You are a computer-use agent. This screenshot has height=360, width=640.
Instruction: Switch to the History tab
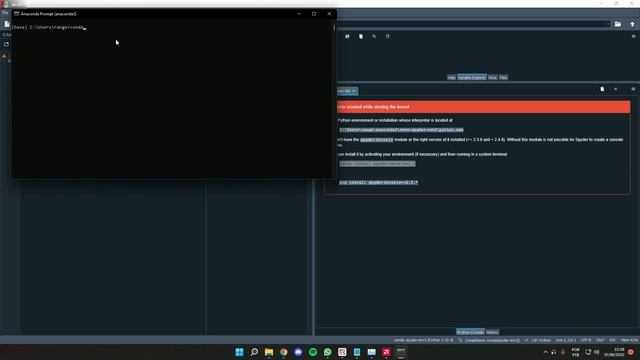click(492, 332)
